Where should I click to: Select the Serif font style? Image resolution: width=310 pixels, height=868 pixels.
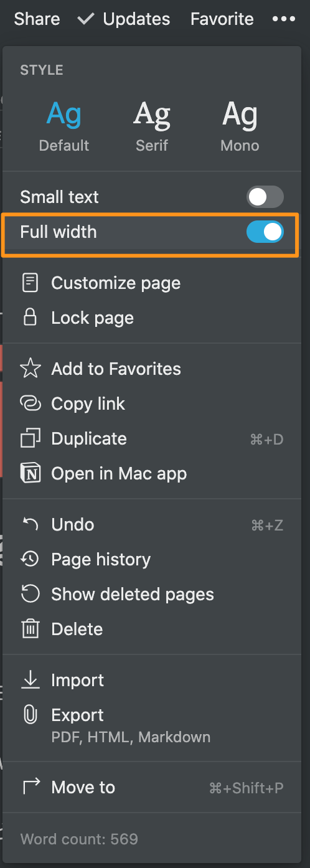click(x=152, y=127)
